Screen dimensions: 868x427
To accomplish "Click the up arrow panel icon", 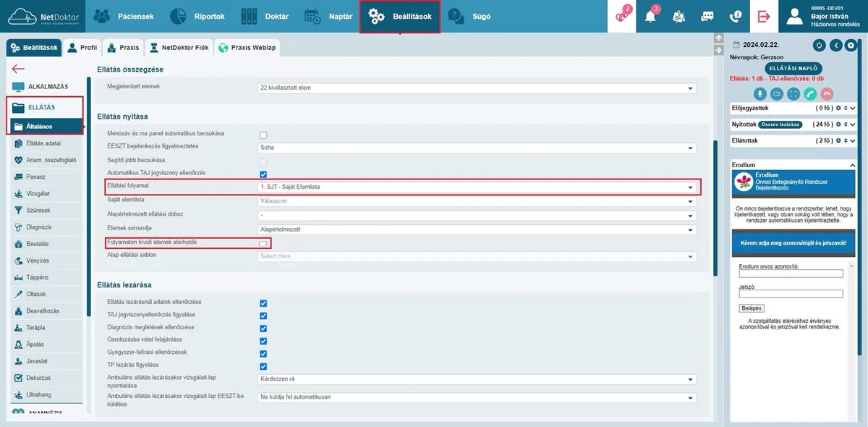I will point(718,38).
